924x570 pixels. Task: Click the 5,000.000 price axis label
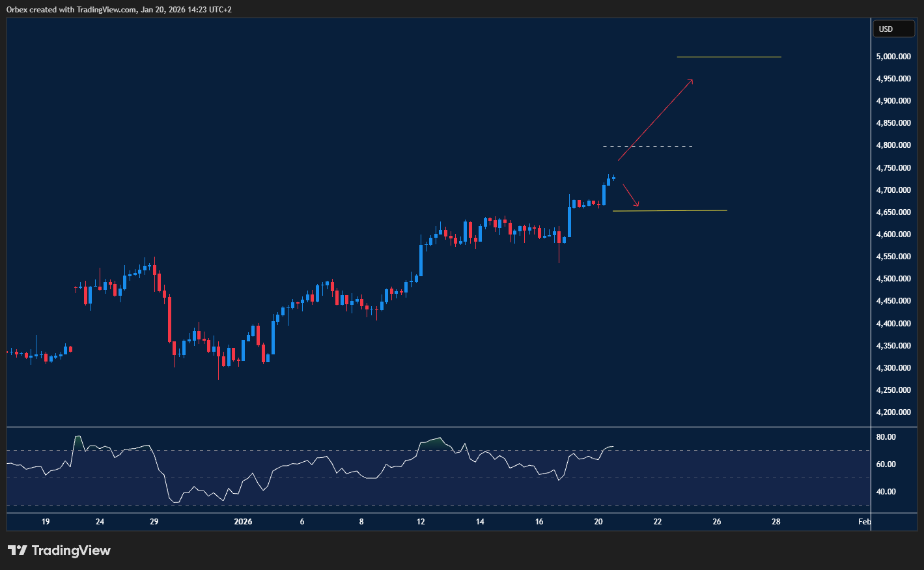(x=893, y=57)
